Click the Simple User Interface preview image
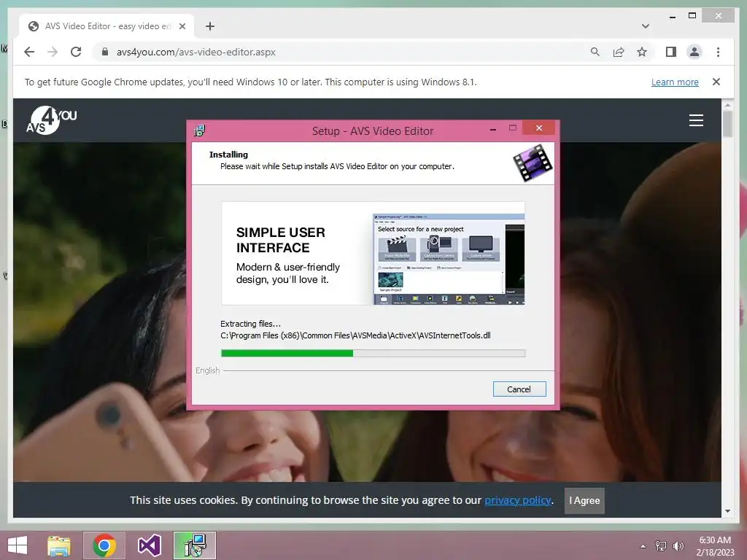747x560 pixels. coord(373,253)
